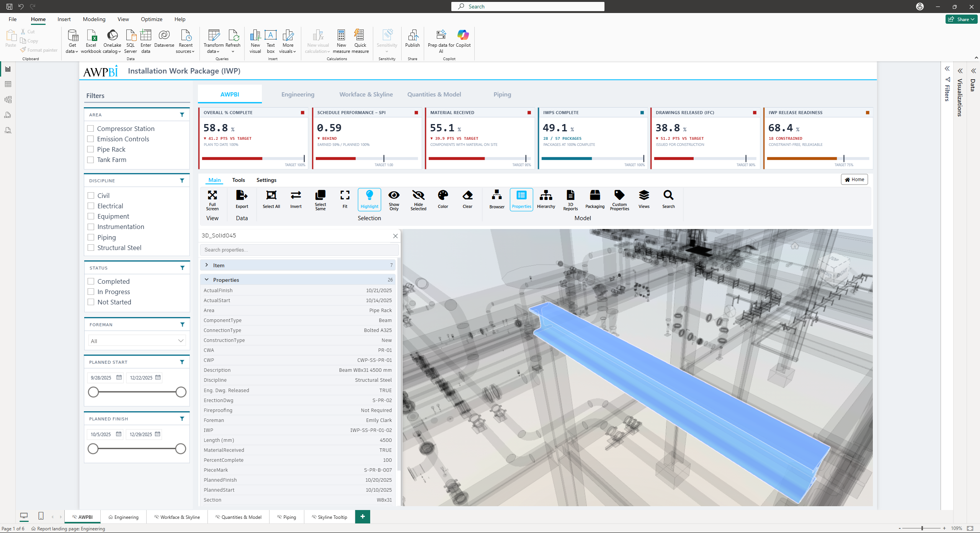Check the Compressor Station area checkbox
Image resolution: width=980 pixels, height=533 pixels.
point(91,129)
